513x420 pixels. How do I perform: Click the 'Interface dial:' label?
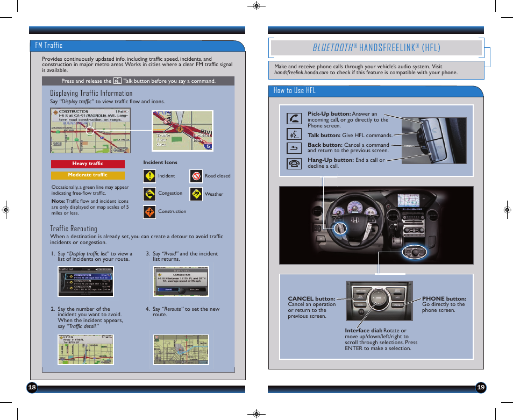pos(364,330)
